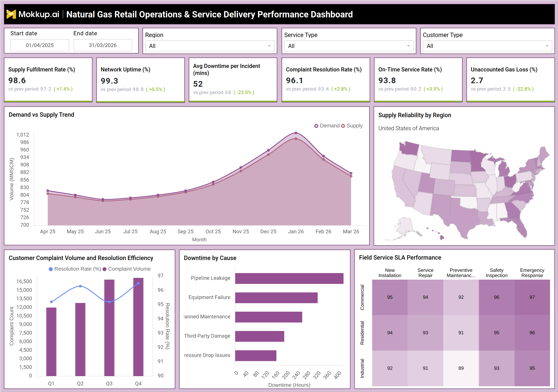Click the Equipment Failure bar

point(276,297)
